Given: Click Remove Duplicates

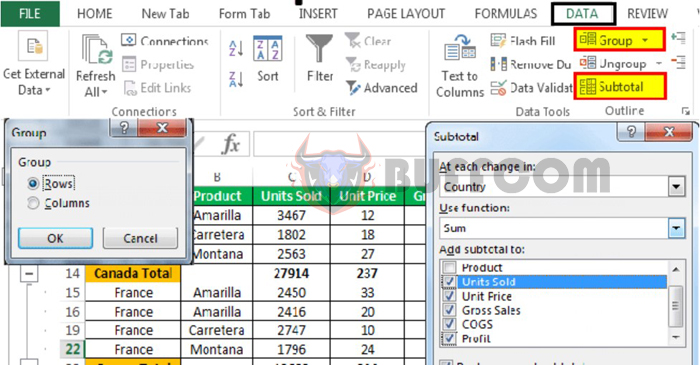Looking at the screenshot, I should [530, 64].
